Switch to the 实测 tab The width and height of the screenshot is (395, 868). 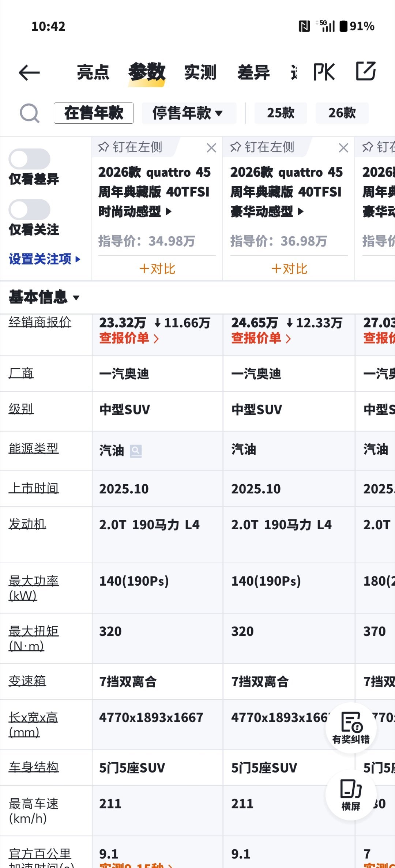pyautogui.click(x=200, y=72)
